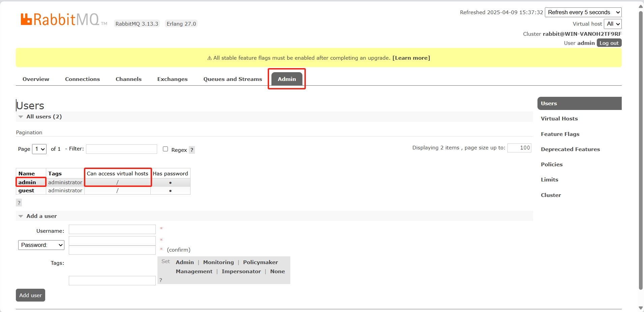Image resolution: width=644 pixels, height=312 pixels.
Task: Open Deprecated Features in side menu
Action: [x=570, y=149]
